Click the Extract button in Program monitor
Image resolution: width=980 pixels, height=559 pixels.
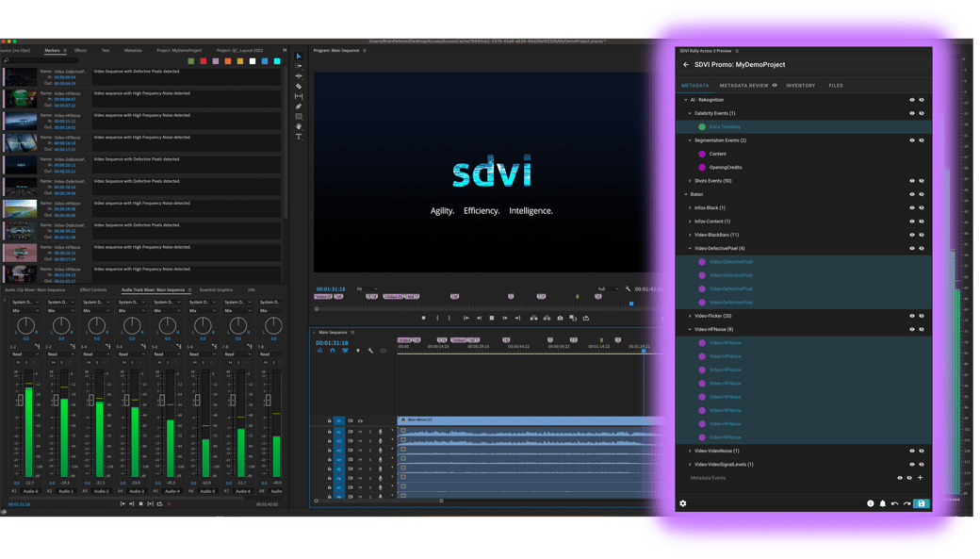coord(547,319)
